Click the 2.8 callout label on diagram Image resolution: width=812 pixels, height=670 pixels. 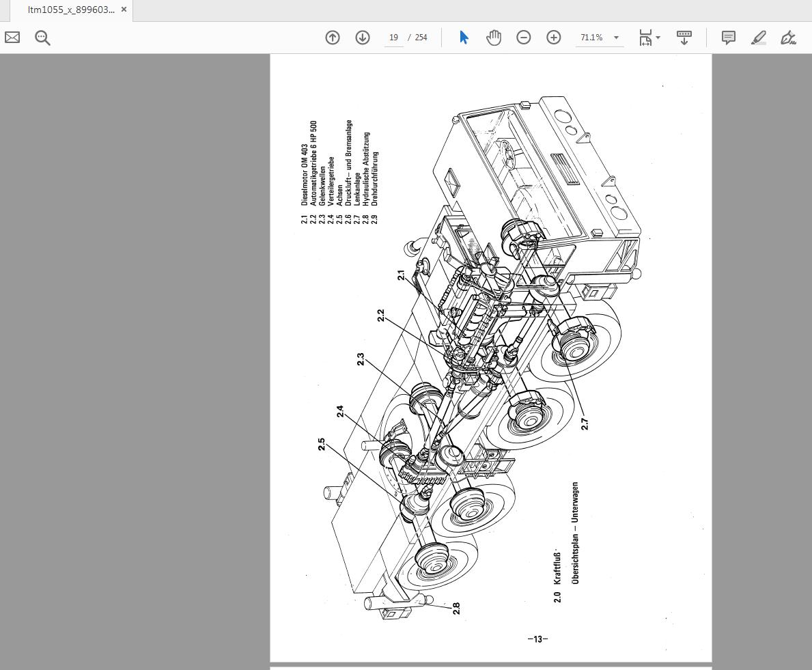tap(456, 608)
